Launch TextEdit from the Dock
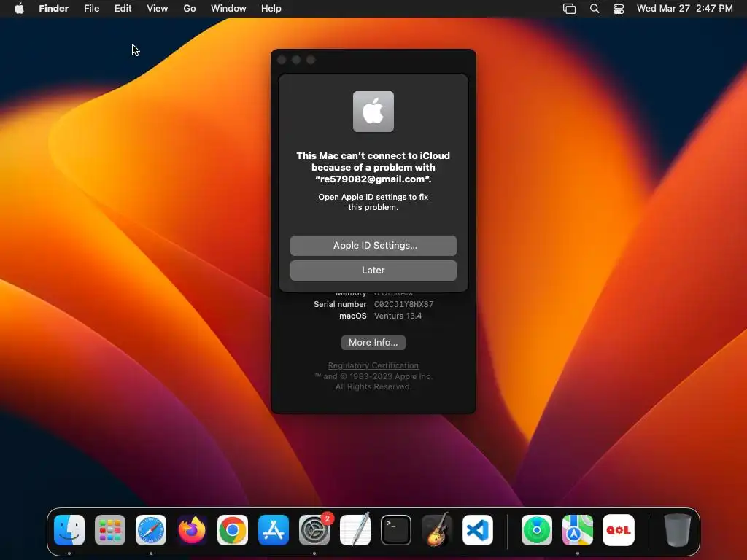Screen dimensions: 747x560 tap(355, 530)
